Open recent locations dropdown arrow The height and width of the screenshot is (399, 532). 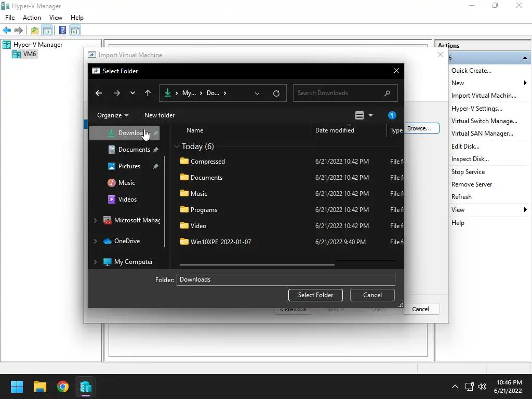[132, 93]
